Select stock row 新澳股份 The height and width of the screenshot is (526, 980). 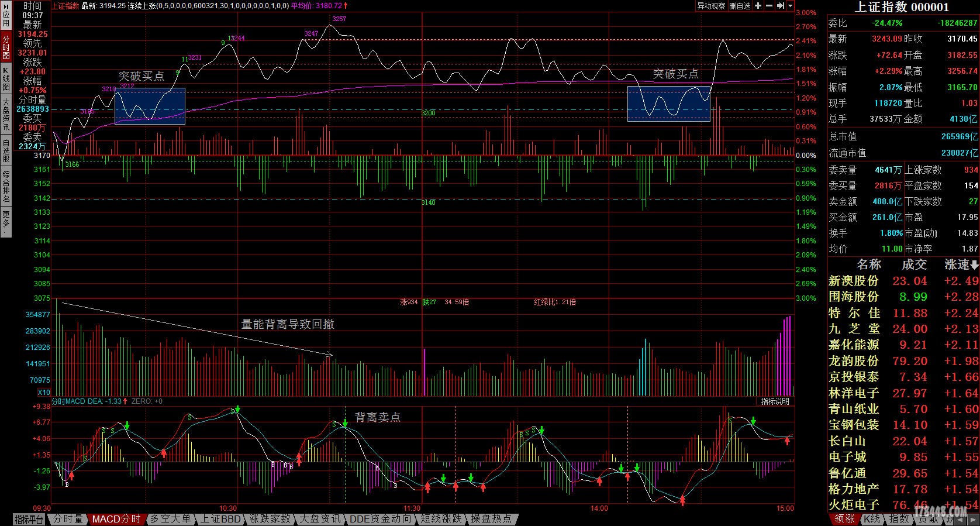(x=903, y=281)
